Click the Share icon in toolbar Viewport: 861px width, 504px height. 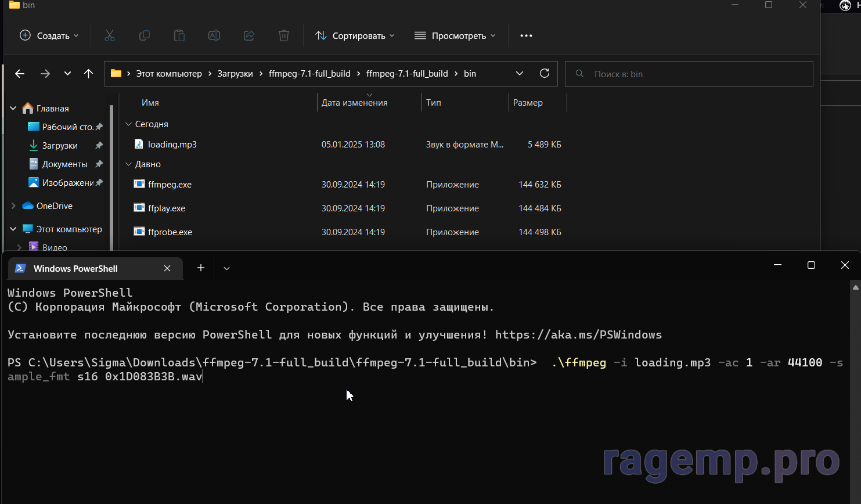[249, 36]
